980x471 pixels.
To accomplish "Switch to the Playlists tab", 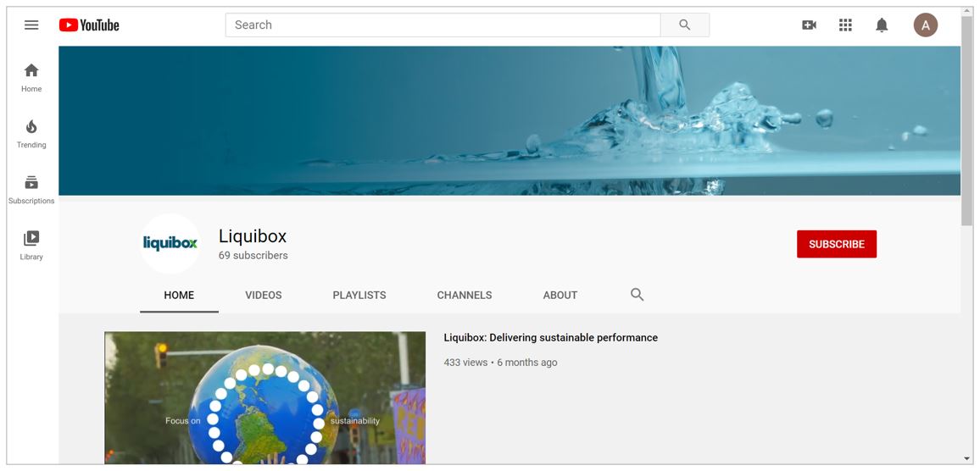I will point(359,296).
